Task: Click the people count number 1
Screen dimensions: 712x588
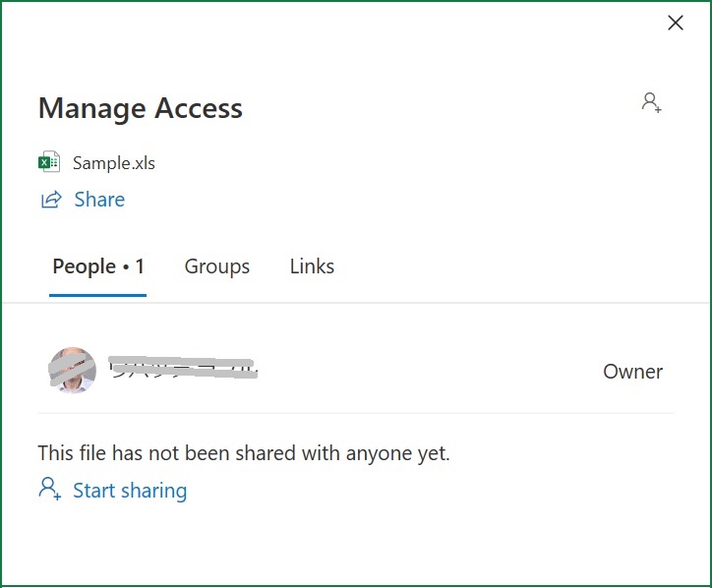Action: tap(140, 266)
